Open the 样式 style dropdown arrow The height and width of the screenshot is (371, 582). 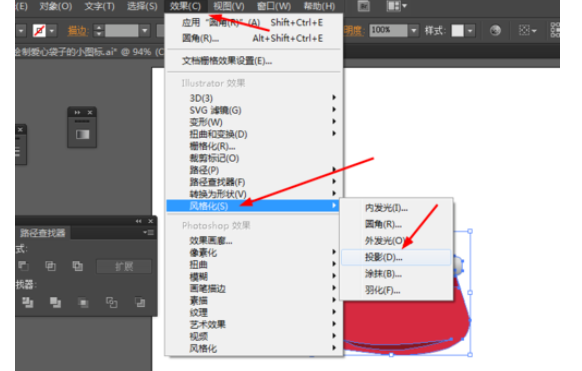(x=470, y=30)
